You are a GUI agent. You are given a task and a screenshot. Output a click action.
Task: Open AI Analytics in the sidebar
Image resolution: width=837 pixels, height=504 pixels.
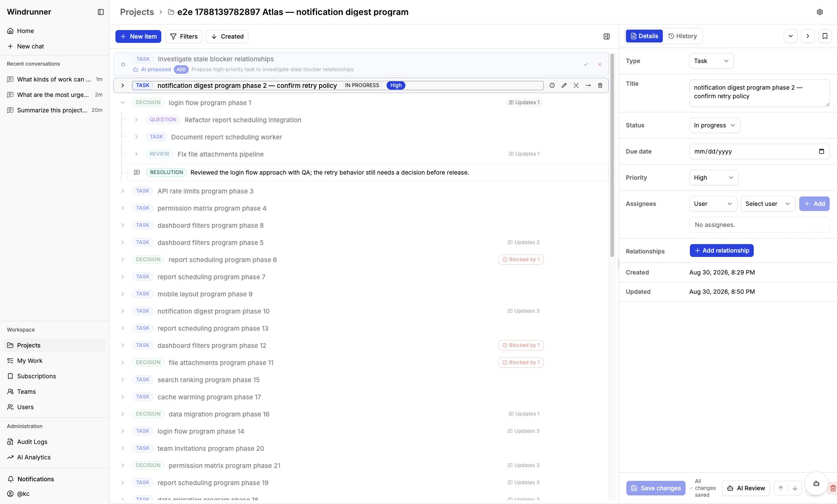click(x=54, y=457)
